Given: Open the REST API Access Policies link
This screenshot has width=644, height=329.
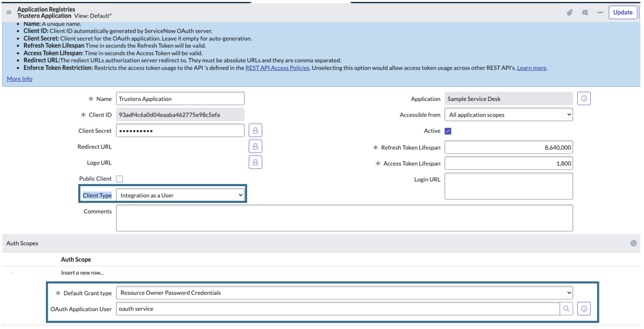Looking at the screenshot, I should (277, 68).
